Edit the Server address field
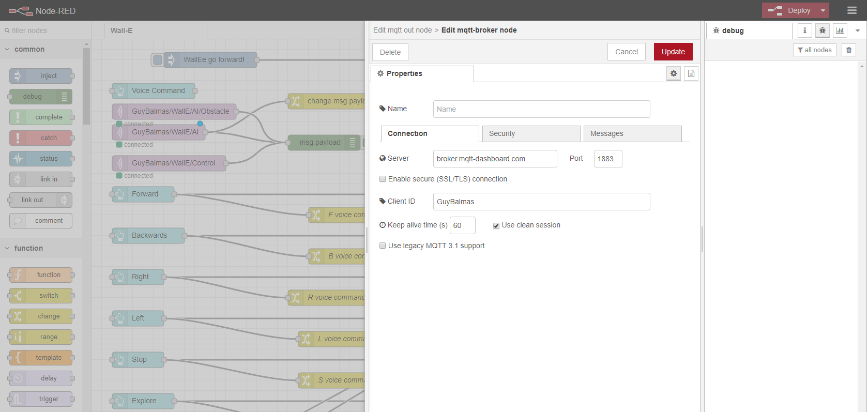The height and width of the screenshot is (412, 868). click(x=495, y=159)
